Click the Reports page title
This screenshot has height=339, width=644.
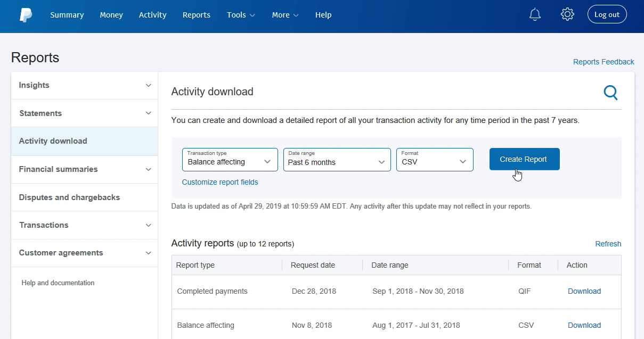coord(35,57)
